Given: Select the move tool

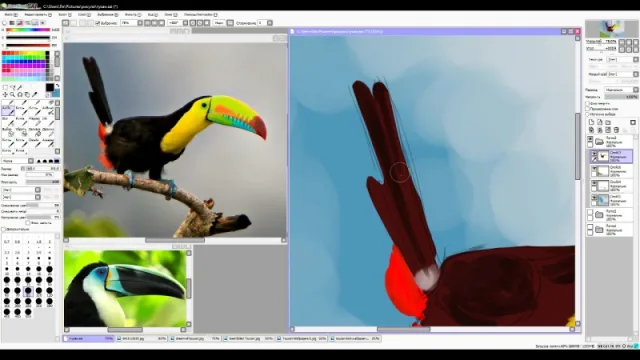Looking at the screenshot, I should tap(5, 95).
